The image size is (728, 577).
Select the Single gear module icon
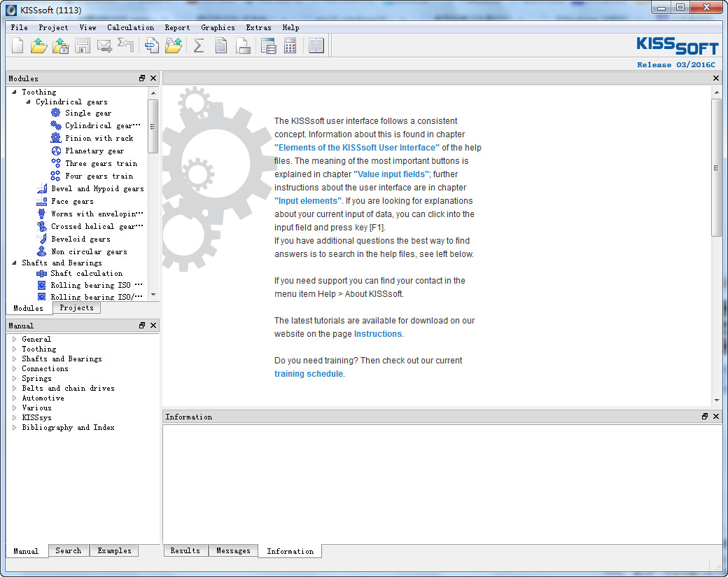tap(56, 113)
